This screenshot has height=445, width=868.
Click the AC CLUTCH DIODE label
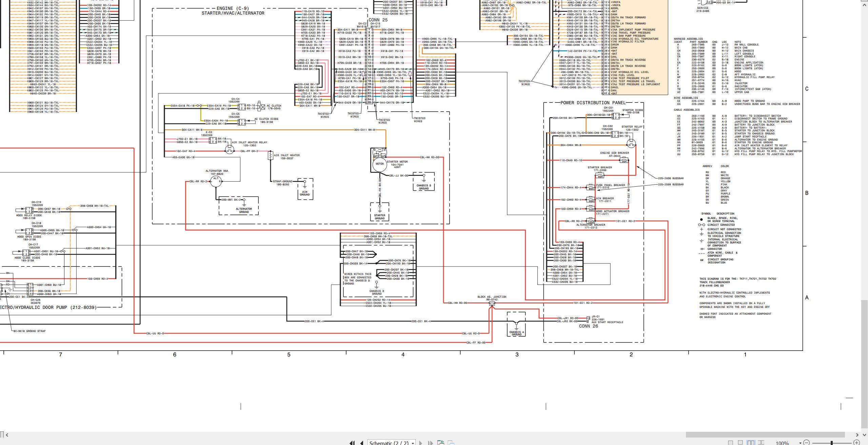click(x=266, y=119)
